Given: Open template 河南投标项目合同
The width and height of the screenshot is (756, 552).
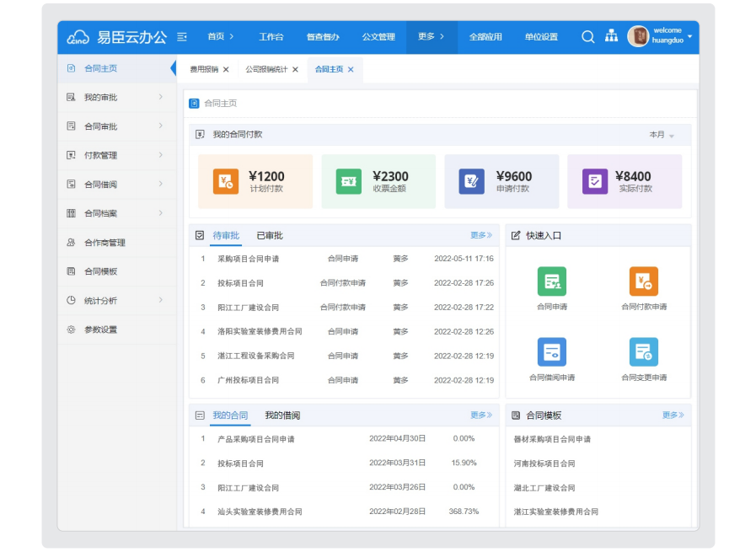Looking at the screenshot, I should pos(544,464).
